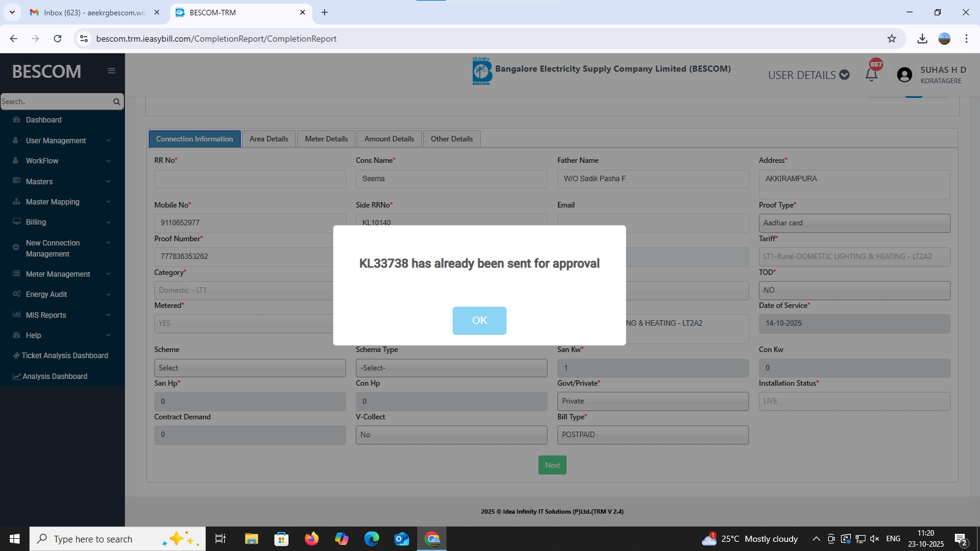This screenshot has width=980, height=551.
Task: Click the Windows Start button
Action: pyautogui.click(x=15, y=539)
